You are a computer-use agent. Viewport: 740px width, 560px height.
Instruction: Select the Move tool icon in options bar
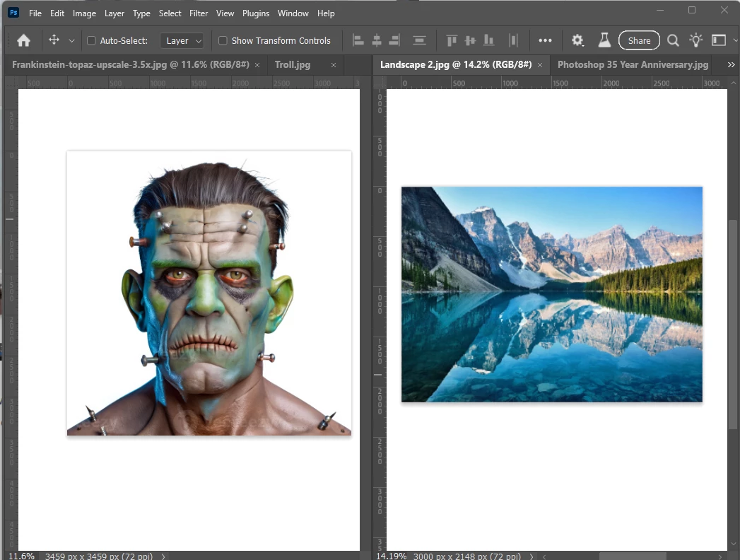[54, 40]
